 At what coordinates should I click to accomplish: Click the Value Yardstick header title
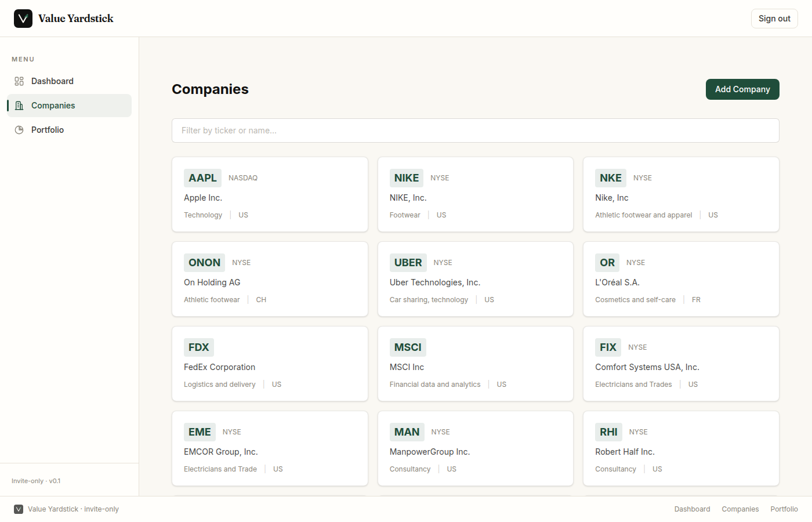click(76, 19)
